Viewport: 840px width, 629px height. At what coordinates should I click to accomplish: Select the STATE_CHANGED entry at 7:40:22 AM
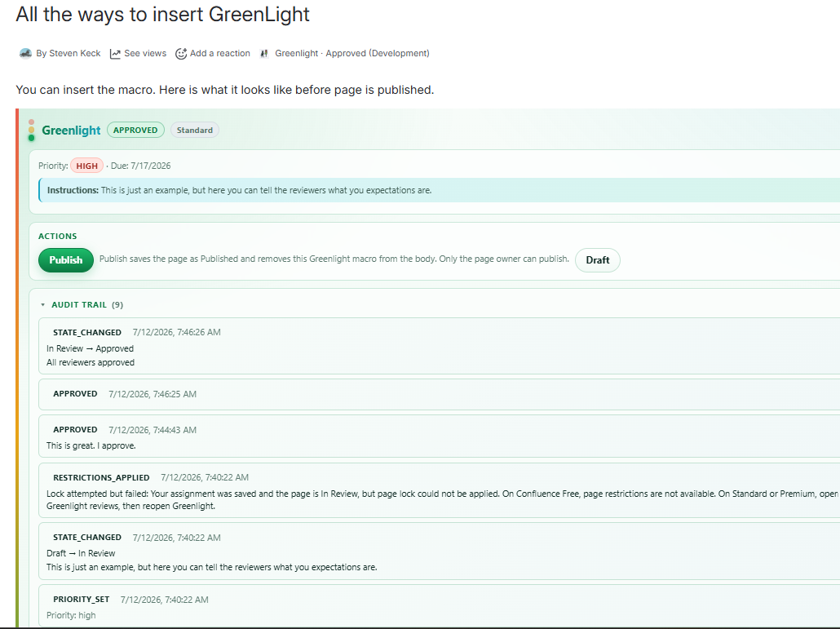[x=440, y=551]
